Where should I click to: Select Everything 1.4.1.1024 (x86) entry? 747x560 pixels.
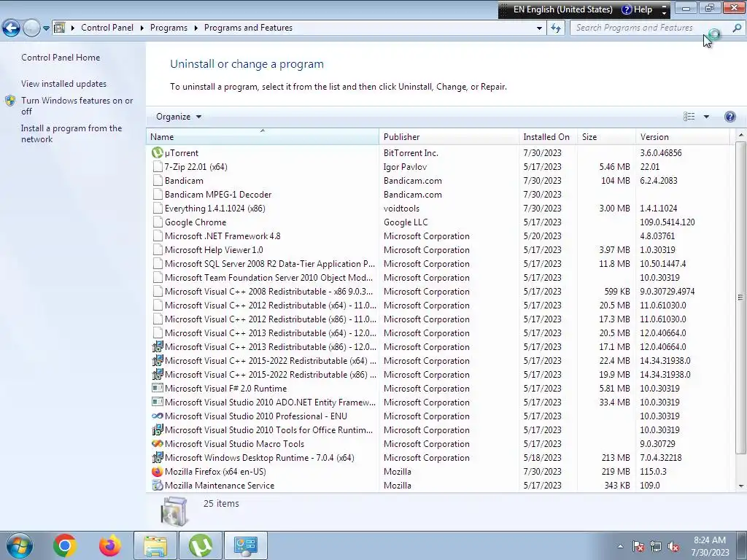coord(438,208)
